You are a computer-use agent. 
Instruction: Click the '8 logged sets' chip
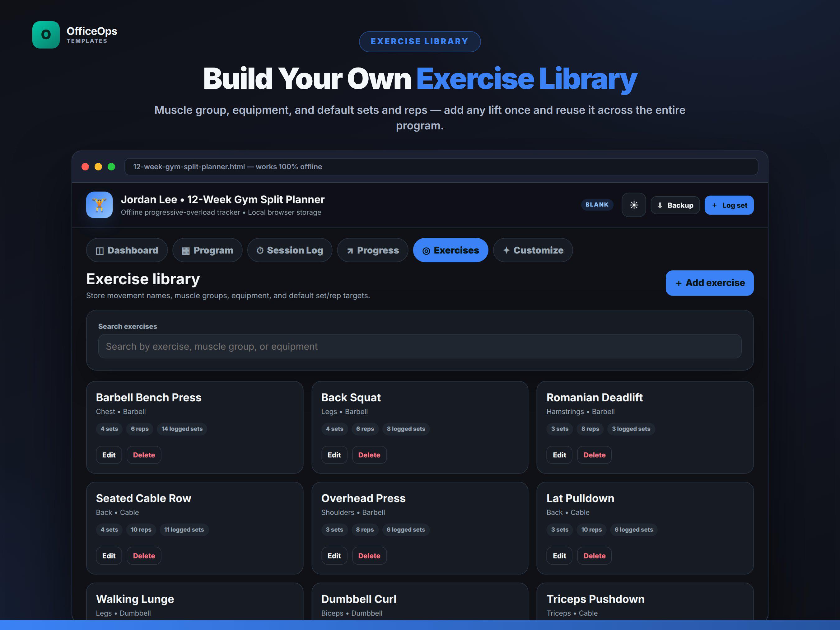point(406,429)
